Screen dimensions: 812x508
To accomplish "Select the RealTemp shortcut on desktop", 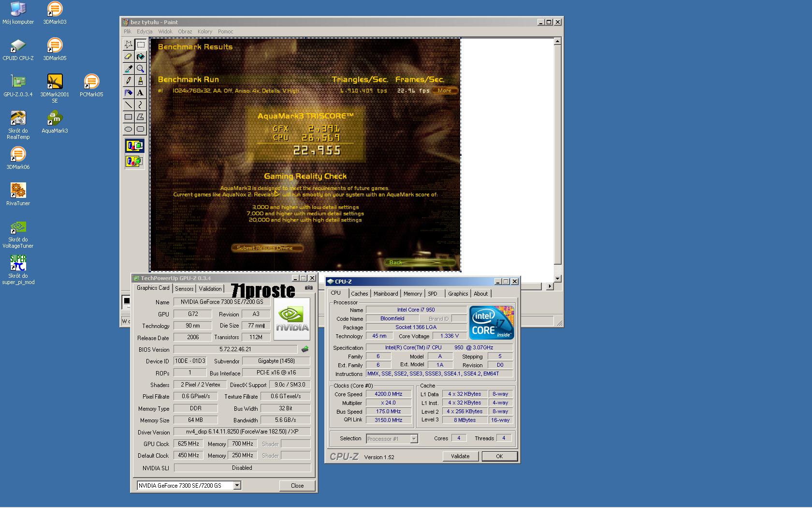I will 18,125.
